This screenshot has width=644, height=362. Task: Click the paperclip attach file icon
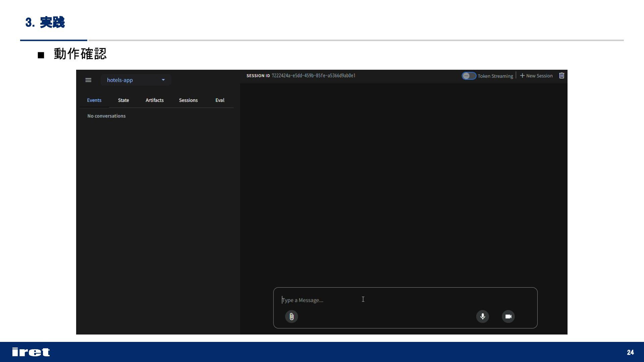[291, 316]
